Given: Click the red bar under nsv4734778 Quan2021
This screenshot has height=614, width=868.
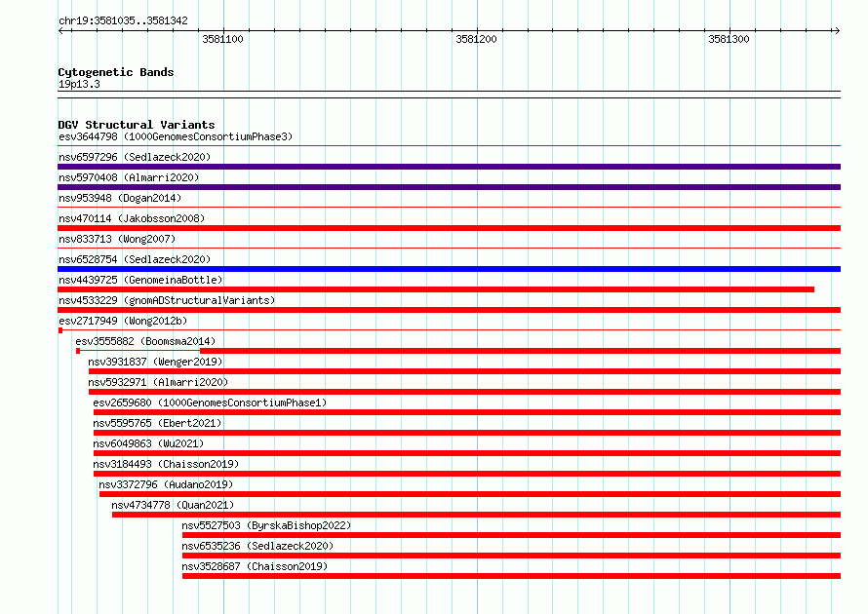Looking at the screenshot, I should [x=476, y=515].
